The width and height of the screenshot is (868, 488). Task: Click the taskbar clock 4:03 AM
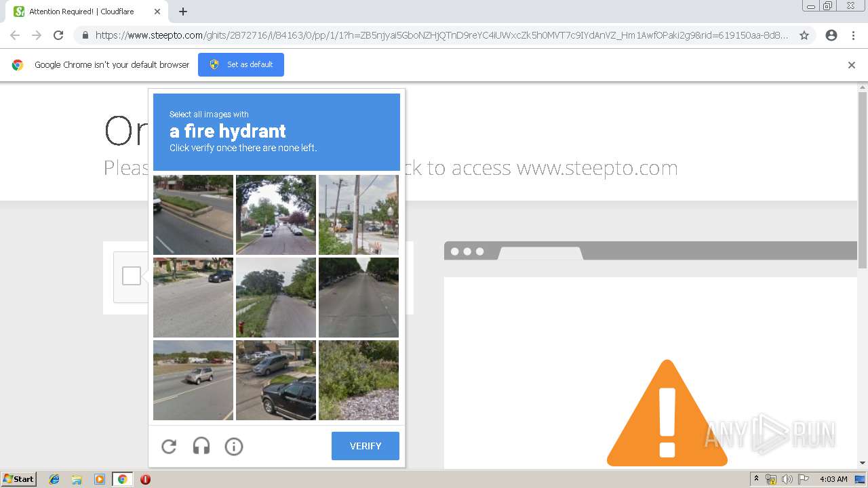pos(833,479)
